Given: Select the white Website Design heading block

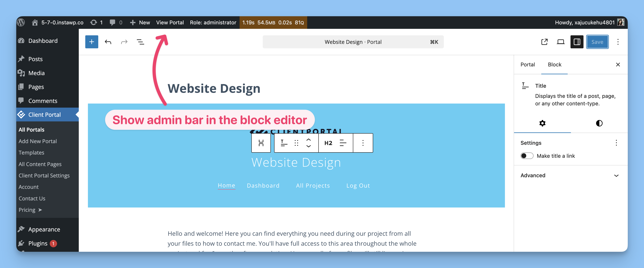Looking at the screenshot, I should coord(296,162).
